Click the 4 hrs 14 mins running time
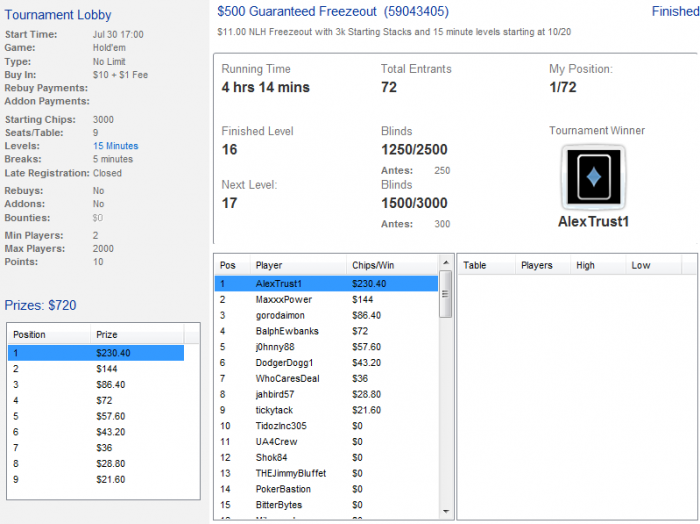700x524 pixels. point(266,87)
